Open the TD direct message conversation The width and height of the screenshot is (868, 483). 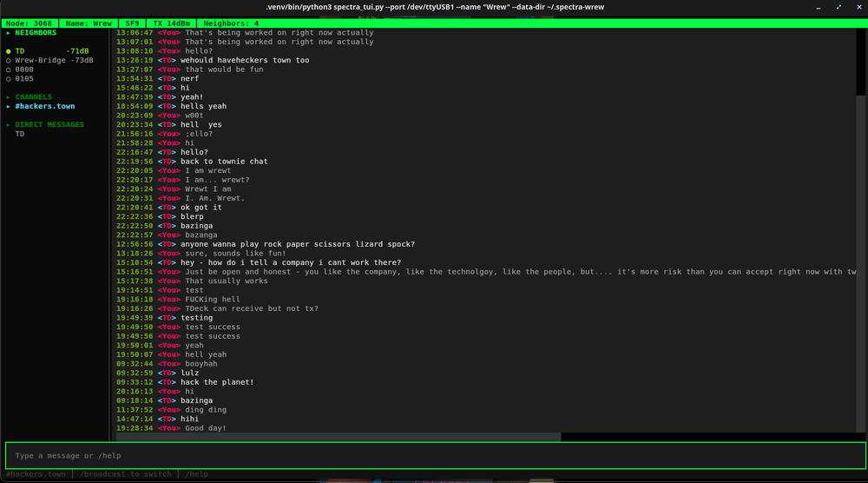pyautogui.click(x=20, y=135)
